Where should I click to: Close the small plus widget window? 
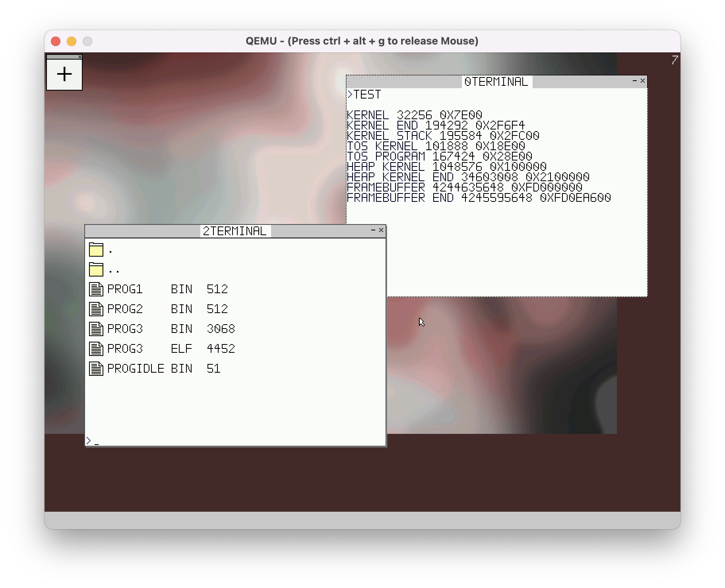[80, 57]
